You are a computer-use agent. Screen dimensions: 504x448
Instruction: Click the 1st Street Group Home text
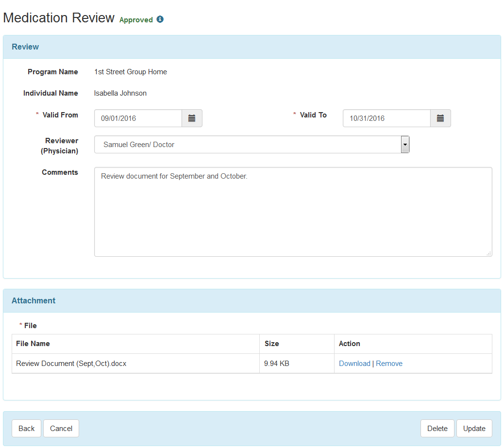click(x=131, y=72)
